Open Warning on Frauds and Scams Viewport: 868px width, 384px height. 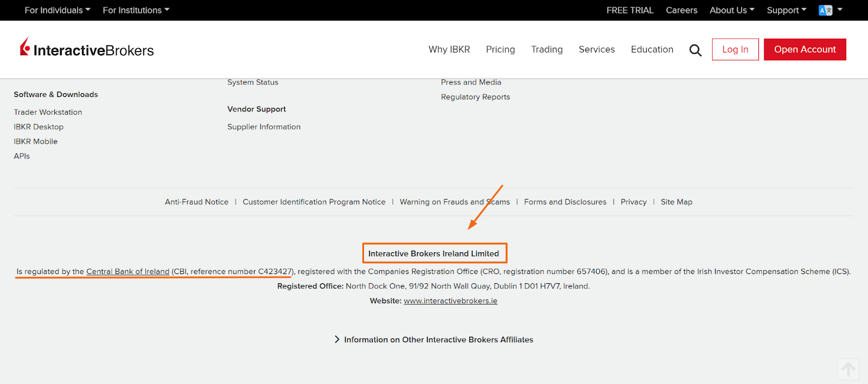(455, 202)
